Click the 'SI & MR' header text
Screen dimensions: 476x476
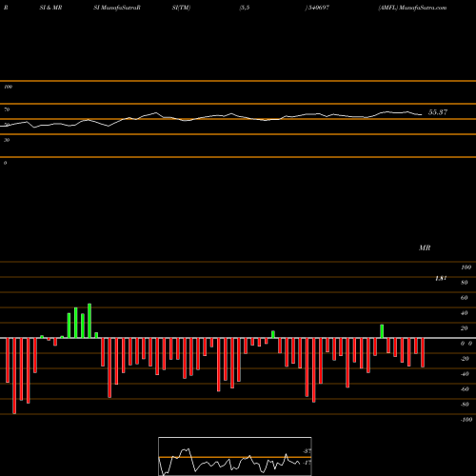pyautogui.click(x=50, y=8)
